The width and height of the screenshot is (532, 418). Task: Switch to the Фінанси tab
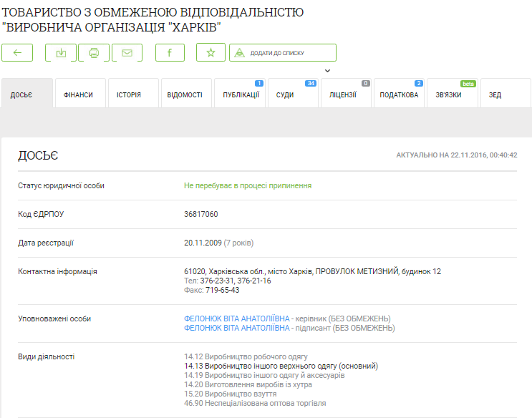(79, 94)
